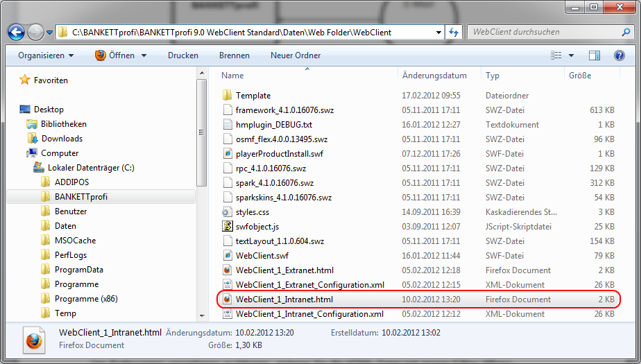641x364 pixels.
Task: Open the view options dropdown arrow
Action: (571, 55)
